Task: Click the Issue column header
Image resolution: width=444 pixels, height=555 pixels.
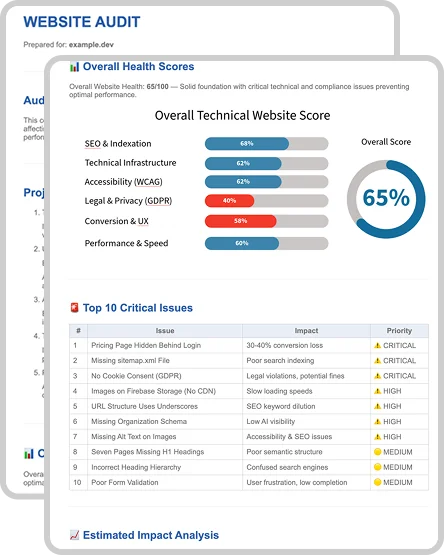Action: tap(165, 331)
